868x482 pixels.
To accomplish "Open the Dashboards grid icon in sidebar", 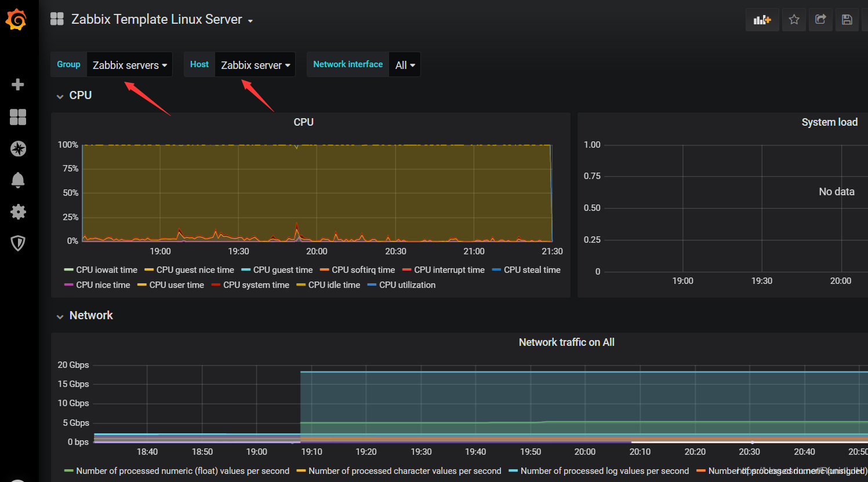I will pyautogui.click(x=18, y=117).
